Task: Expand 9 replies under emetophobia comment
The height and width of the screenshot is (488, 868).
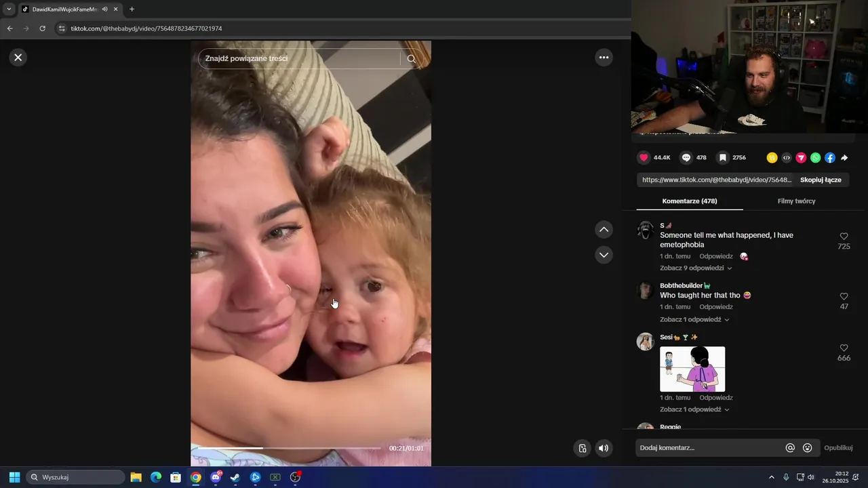Action: (694, 268)
